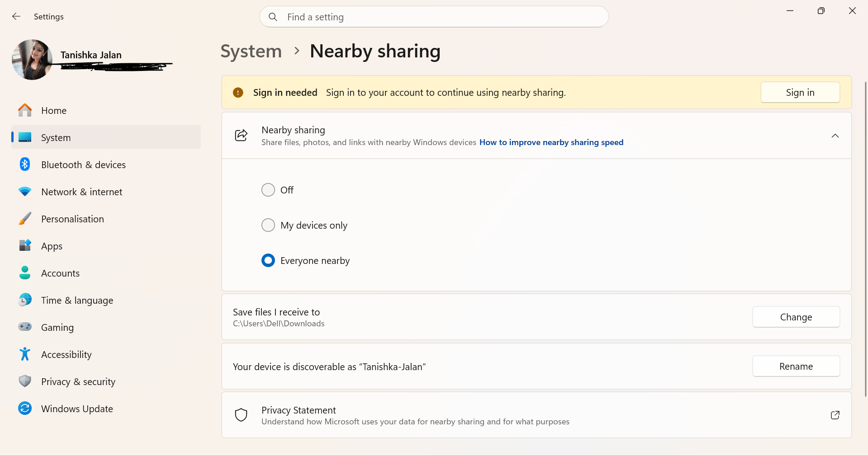Screen dimensions: 868x456
Task: Open the Home menu item
Action: [106, 110]
